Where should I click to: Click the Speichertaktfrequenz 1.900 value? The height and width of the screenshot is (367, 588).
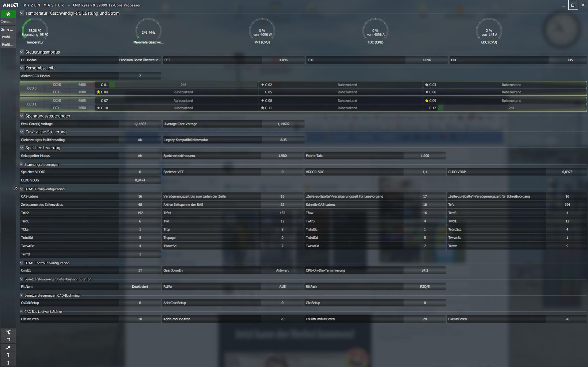point(282,156)
